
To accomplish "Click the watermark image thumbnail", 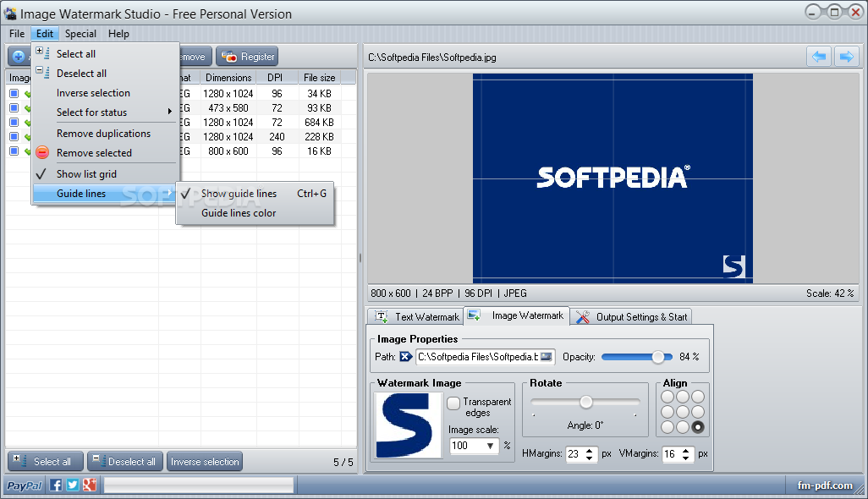I will pyautogui.click(x=408, y=425).
